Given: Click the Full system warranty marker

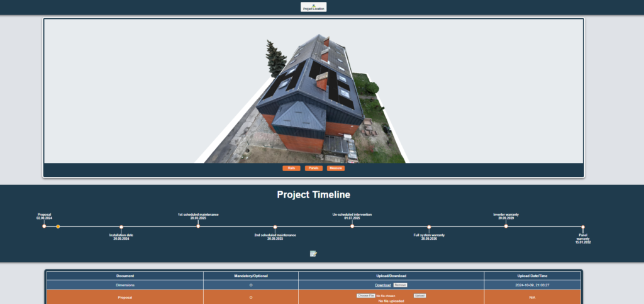Looking at the screenshot, I should [429, 227].
